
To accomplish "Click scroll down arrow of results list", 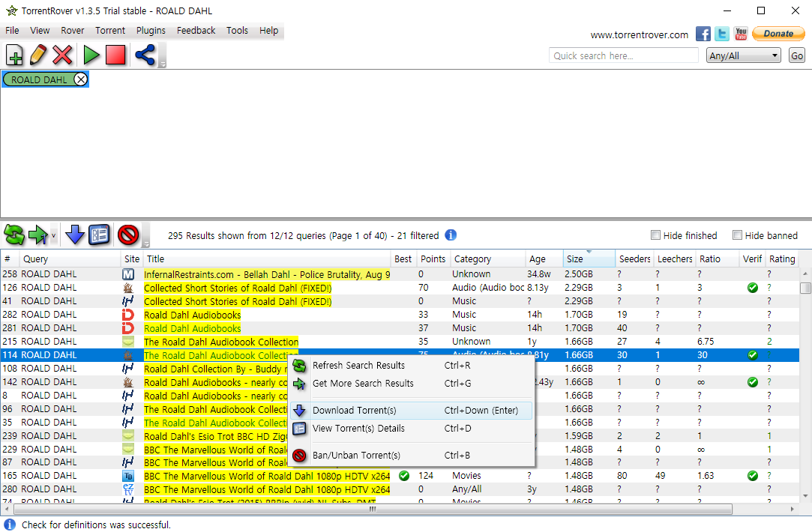I will coord(805,496).
